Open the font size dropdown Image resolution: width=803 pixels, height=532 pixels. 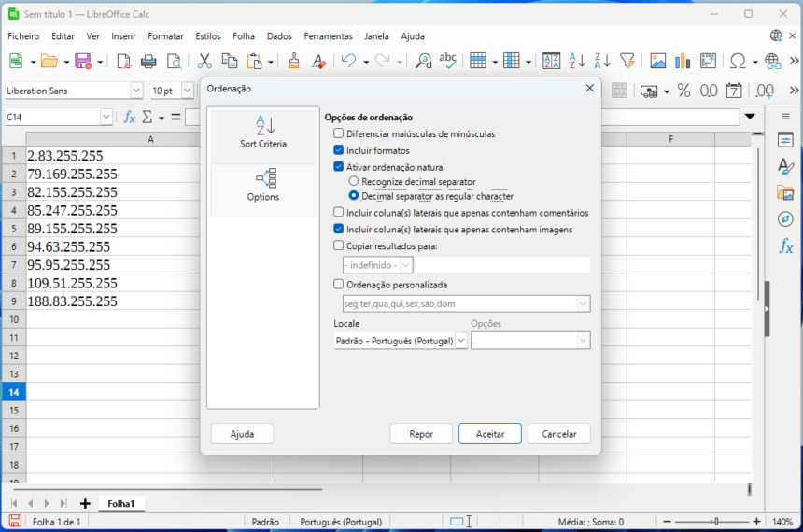pyautogui.click(x=188, y=91)
